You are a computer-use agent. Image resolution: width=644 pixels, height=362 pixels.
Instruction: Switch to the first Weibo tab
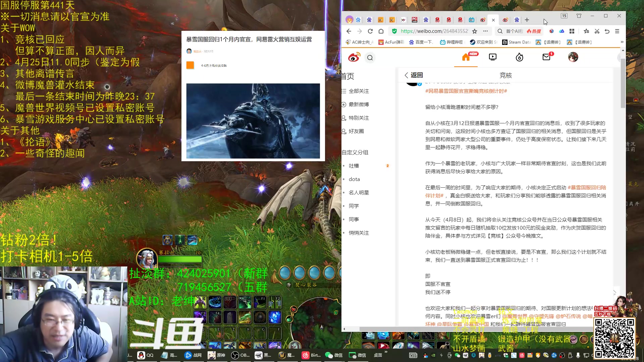483,20
